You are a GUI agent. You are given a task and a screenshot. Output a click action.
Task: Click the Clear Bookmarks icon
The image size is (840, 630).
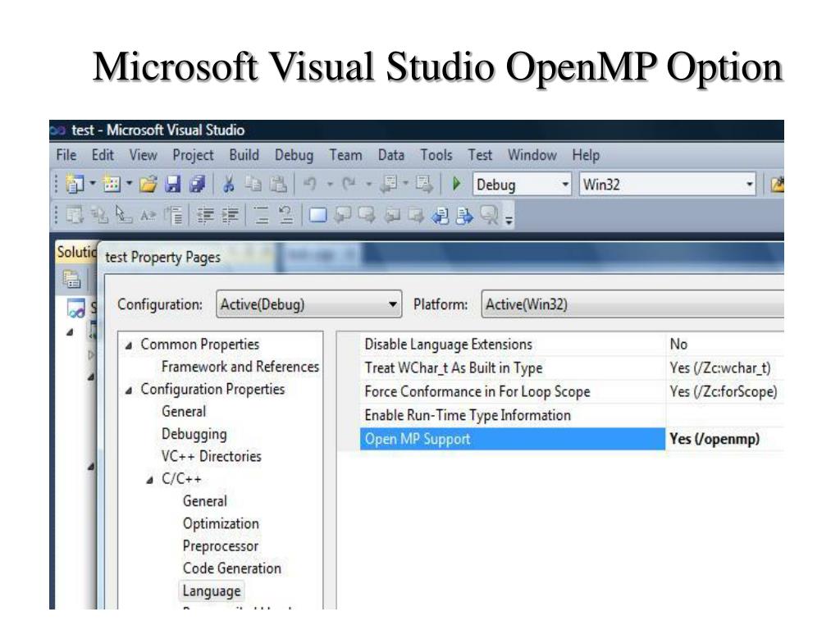click(490, 216)
